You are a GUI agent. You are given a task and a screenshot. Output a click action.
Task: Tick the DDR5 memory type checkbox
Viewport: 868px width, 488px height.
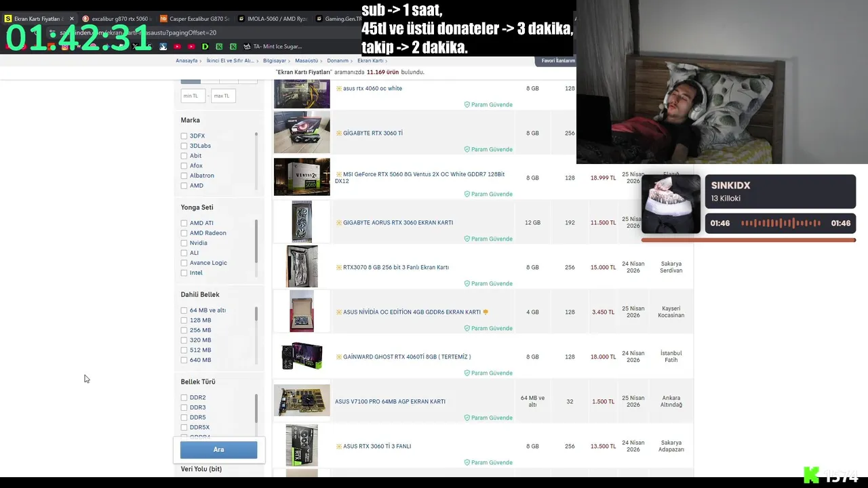[x=184, y=418]
